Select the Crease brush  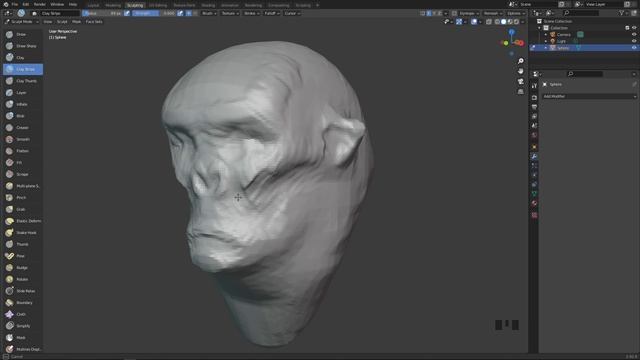pyautogui.click(x=22, y=128)
